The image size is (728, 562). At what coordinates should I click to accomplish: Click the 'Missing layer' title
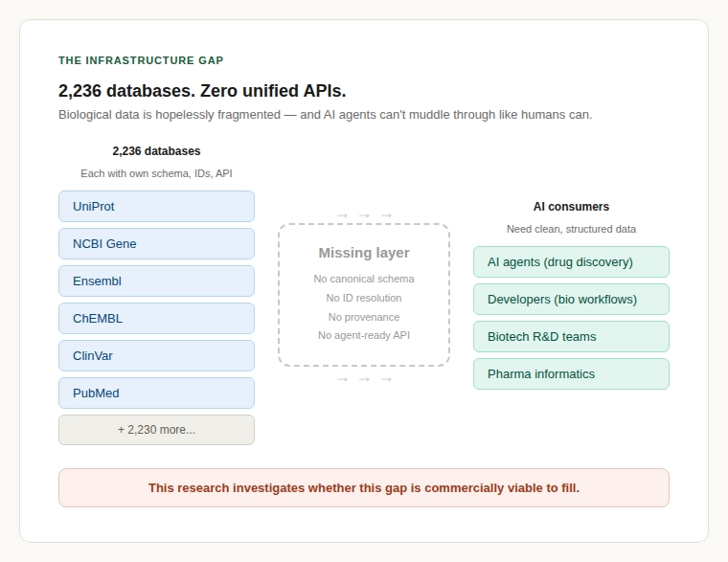click(x=364, y=253)
